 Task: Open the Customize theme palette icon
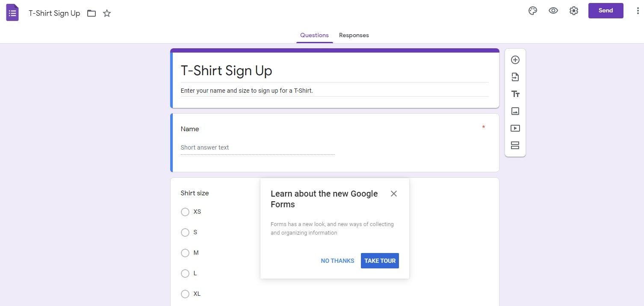[x=532, y=11]
